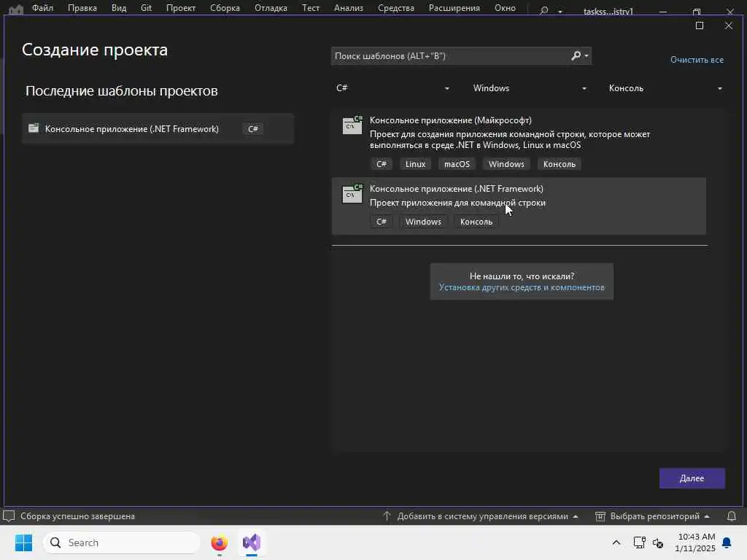Click Сборка успешно завершена status text

77,516
